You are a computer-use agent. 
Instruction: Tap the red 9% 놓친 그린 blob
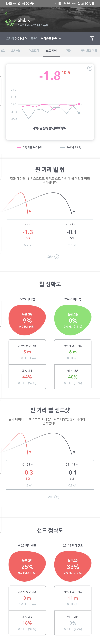point(27,320)
